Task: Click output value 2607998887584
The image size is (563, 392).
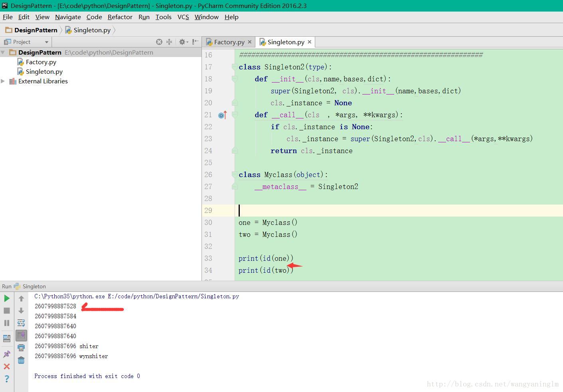Action: point(55,316)
